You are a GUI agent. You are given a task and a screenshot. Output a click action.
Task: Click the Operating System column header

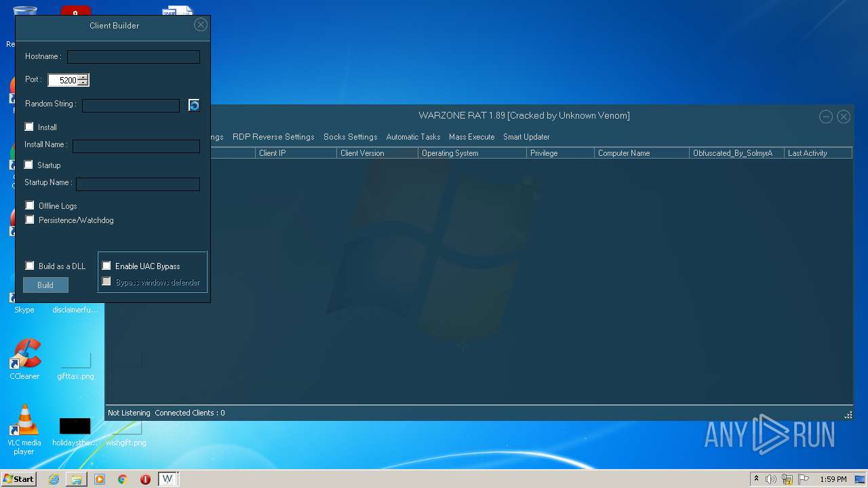(472, 153)
